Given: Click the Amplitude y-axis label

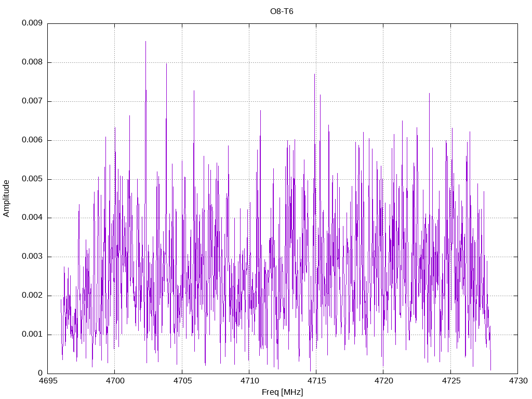Looking at the screenshot, I should tap(6, 198).
